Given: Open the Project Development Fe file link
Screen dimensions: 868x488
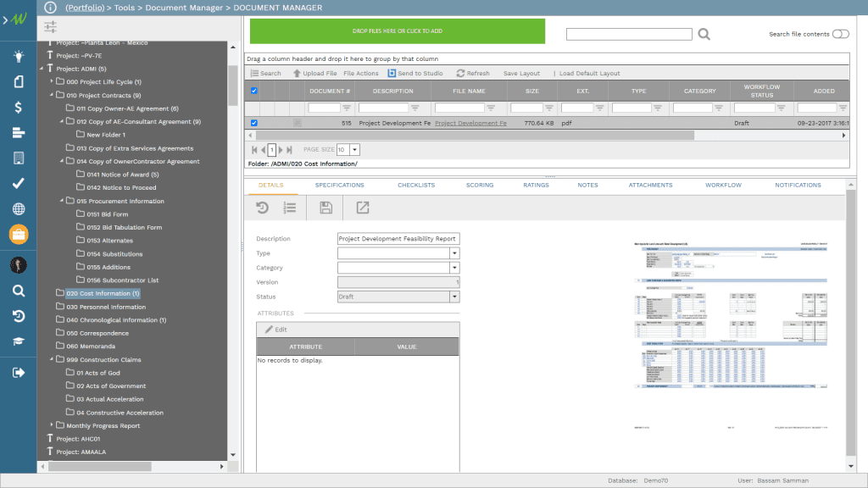Looking at the screenshot, I should [x=470, y=124].
